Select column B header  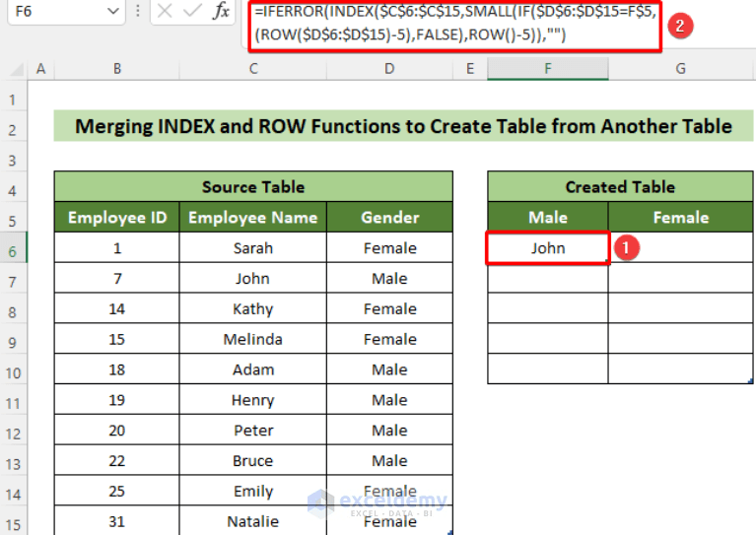click(117, 69)
